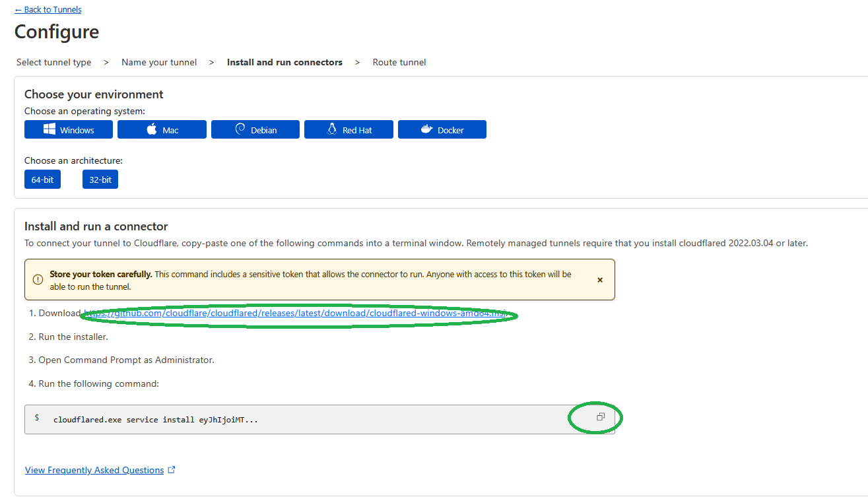Image resolution: width=868 pixels, height=499 pixels.
Task: Click the warning icon in token banner
Action: tap(38, 279)
